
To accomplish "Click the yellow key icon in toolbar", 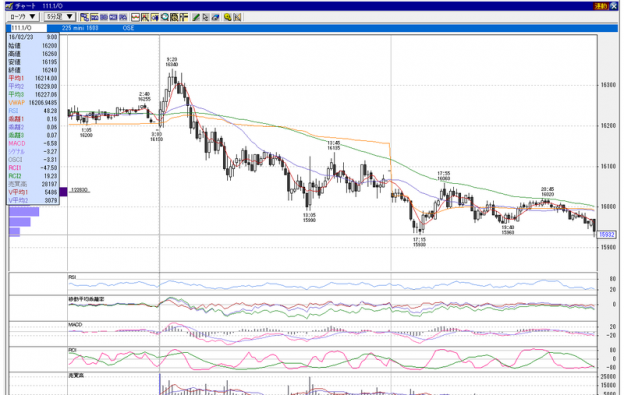I will click(x=228, y=17).
